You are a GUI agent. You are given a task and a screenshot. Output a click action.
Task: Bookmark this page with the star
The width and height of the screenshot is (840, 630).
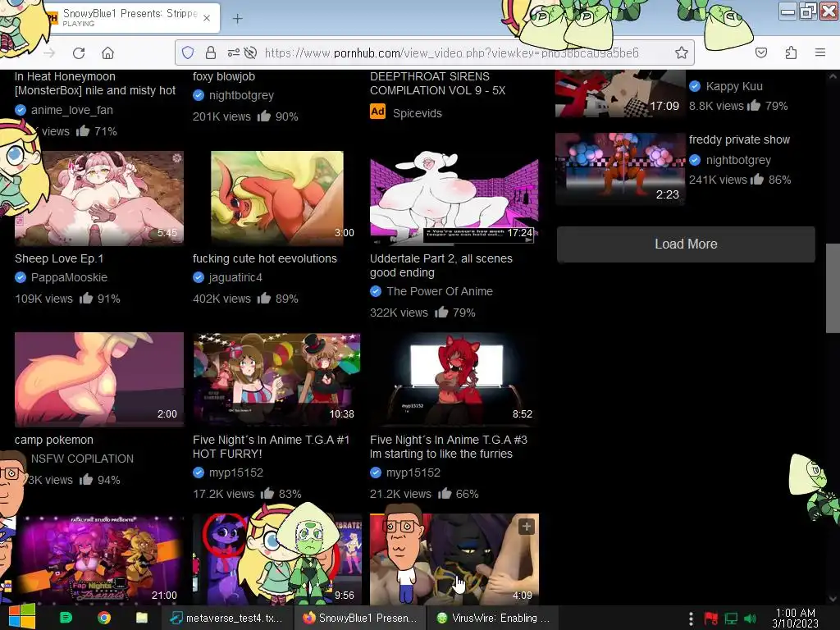coord(681,52)
